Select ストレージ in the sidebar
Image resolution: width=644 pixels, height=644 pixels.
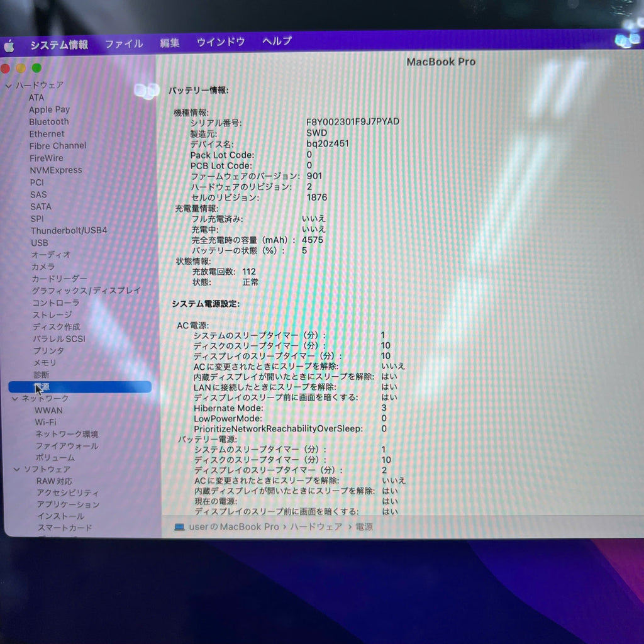52,315
